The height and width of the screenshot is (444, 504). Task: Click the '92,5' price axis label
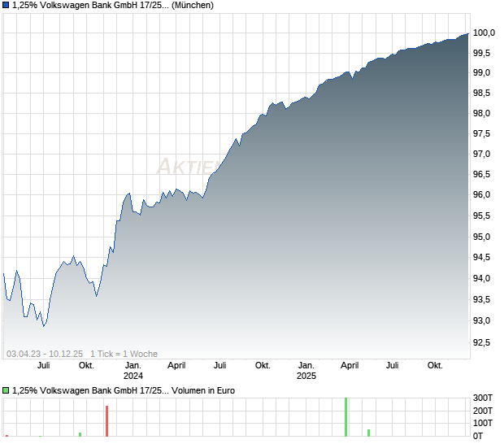481,342
